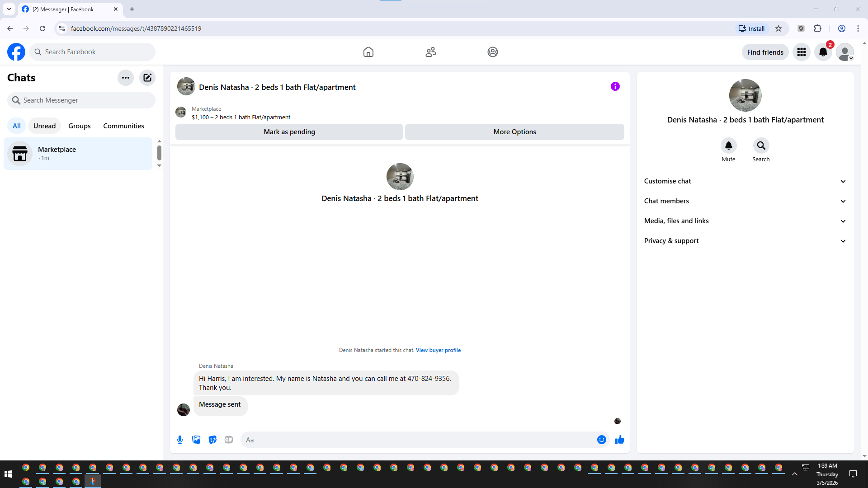Open the emoji picker
Screen dimensions: 868x488
[602, 440]
